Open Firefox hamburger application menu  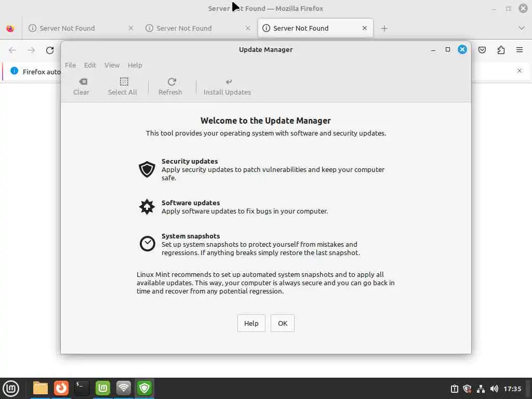[x=520, y=50]
